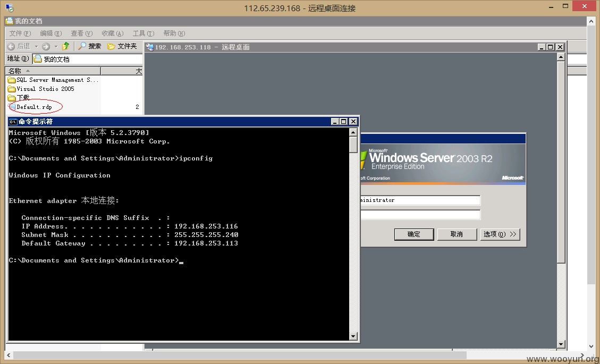Open the 收藏(A) menu
The width and height of the screenshot is (600, 364).
(113, 33)
